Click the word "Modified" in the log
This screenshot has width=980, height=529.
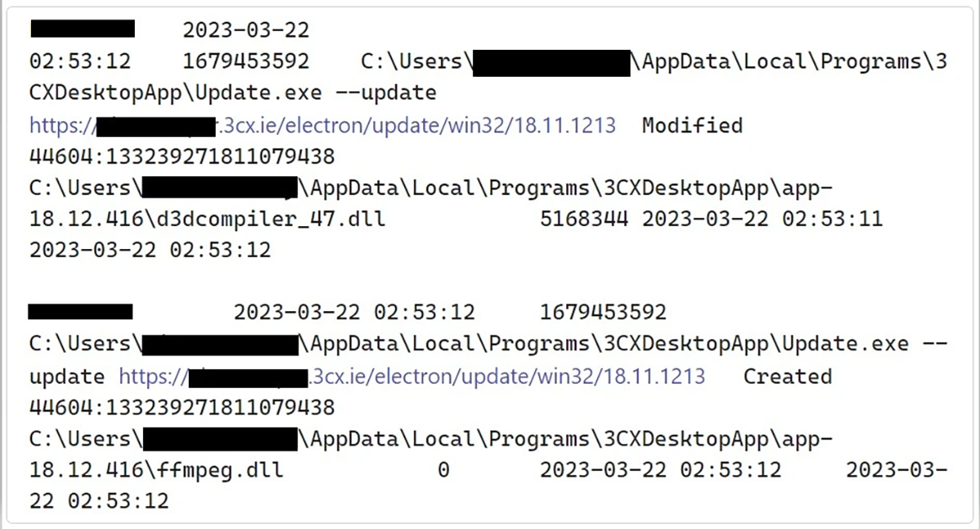coord(692,126)
